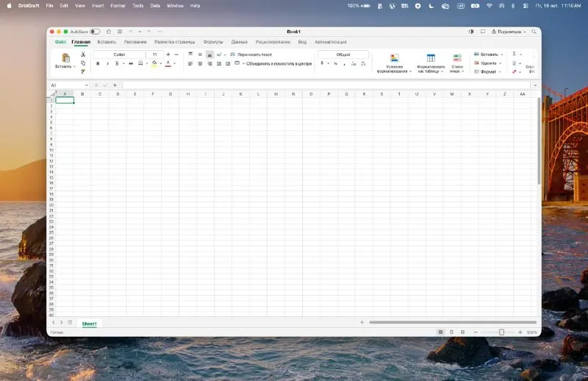
Task: Open font size box showing 11
Action: pos(154,54)
